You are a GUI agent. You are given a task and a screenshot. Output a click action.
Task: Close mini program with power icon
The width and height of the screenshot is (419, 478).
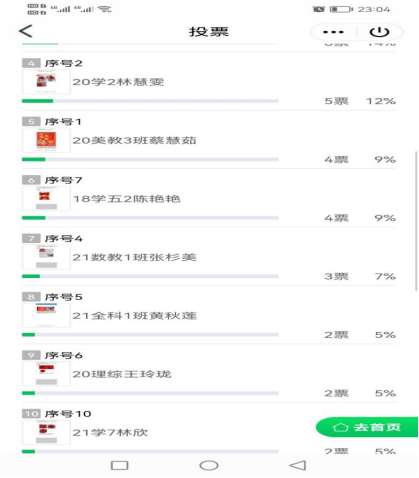379,32
